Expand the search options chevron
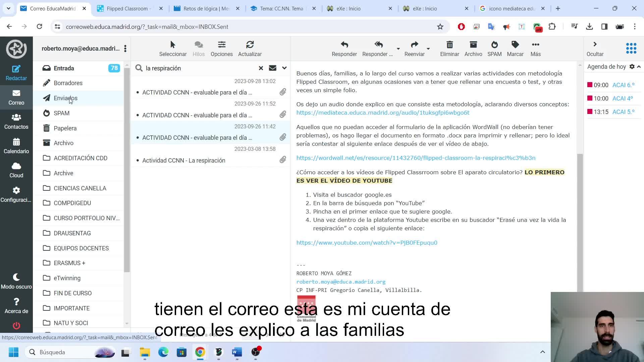Viewport: 644px width, 362px height. click(284, 68)
